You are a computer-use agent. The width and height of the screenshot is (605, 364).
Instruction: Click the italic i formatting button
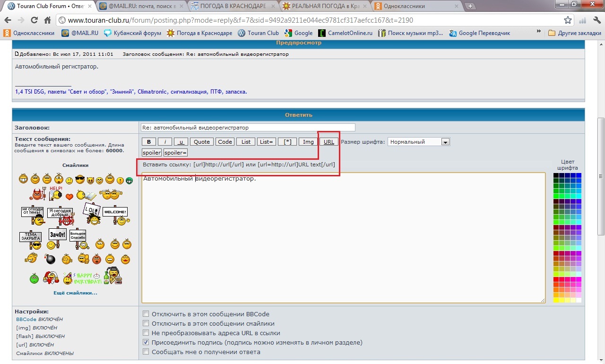pyautogui.click(x=165, y=142)
